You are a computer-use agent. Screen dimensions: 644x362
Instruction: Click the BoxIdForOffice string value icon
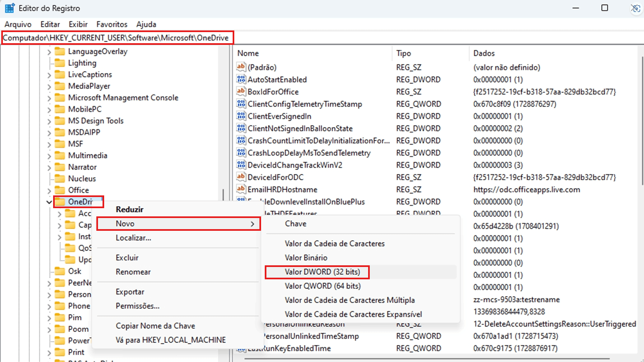coord(241,91)
